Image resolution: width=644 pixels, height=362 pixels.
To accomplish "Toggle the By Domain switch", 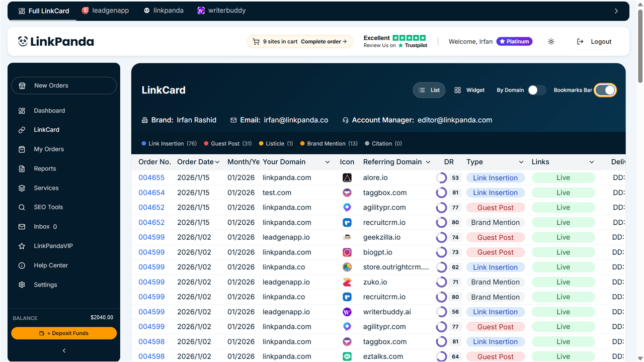I will (x=537, y=90).
